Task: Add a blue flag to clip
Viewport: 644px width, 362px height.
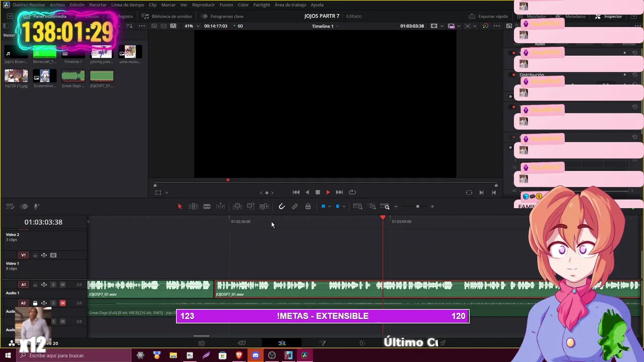Action: 323,207
